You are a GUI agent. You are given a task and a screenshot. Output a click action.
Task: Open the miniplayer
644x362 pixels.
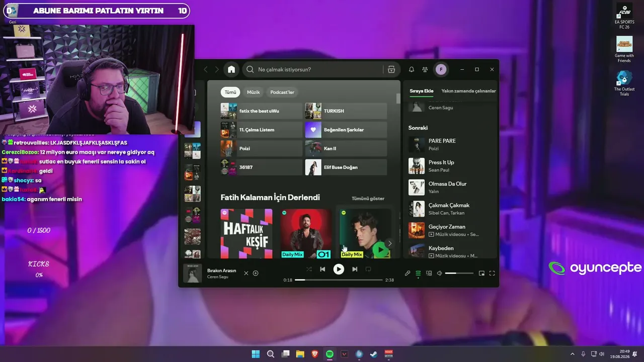481,273
